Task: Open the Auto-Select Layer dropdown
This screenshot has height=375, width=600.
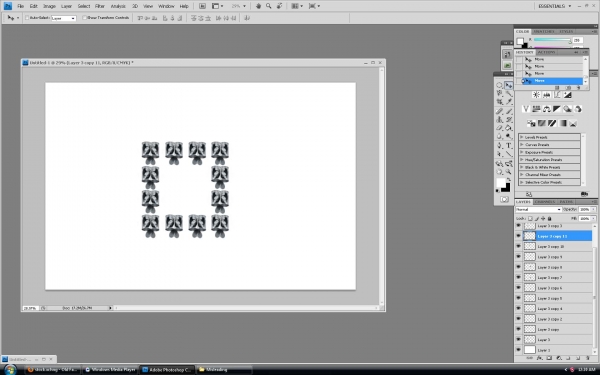Action: [64, 18]
